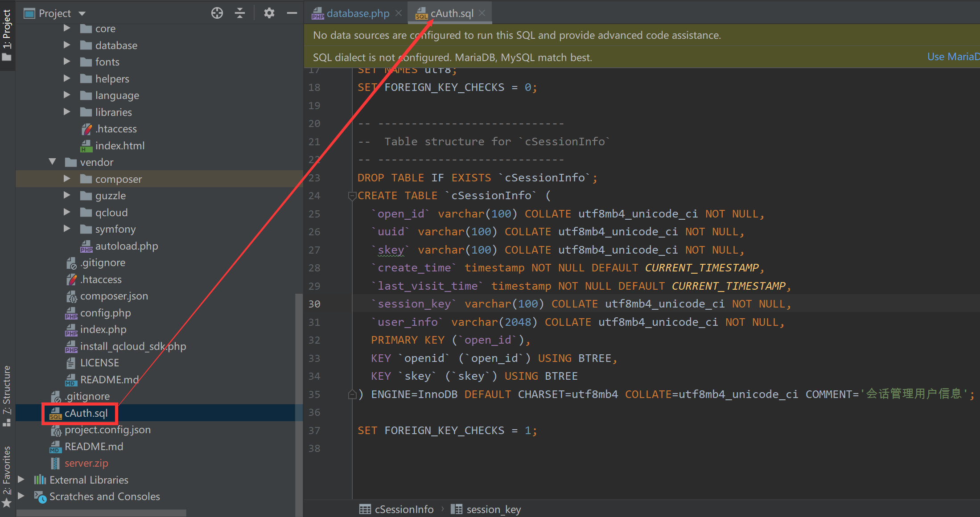Expand the core folder
Image resolution: width=980 pixels, height=517 pixels.
(x=67, y=29)
